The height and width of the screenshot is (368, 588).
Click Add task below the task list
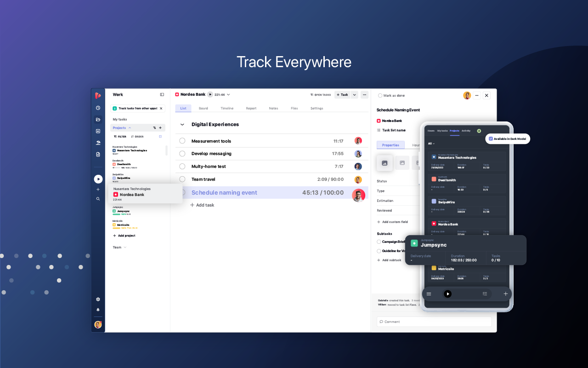pyautogui.click(x=202, y=205)
